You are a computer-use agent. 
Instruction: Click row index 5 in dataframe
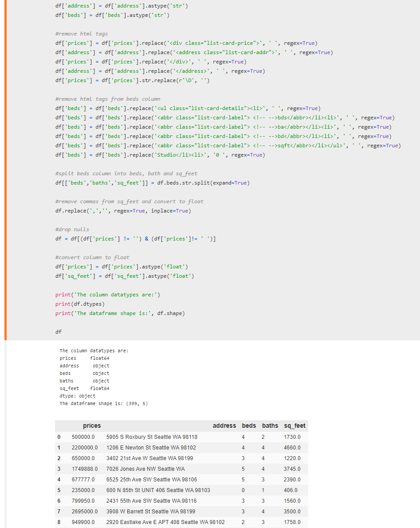point(59,490)
